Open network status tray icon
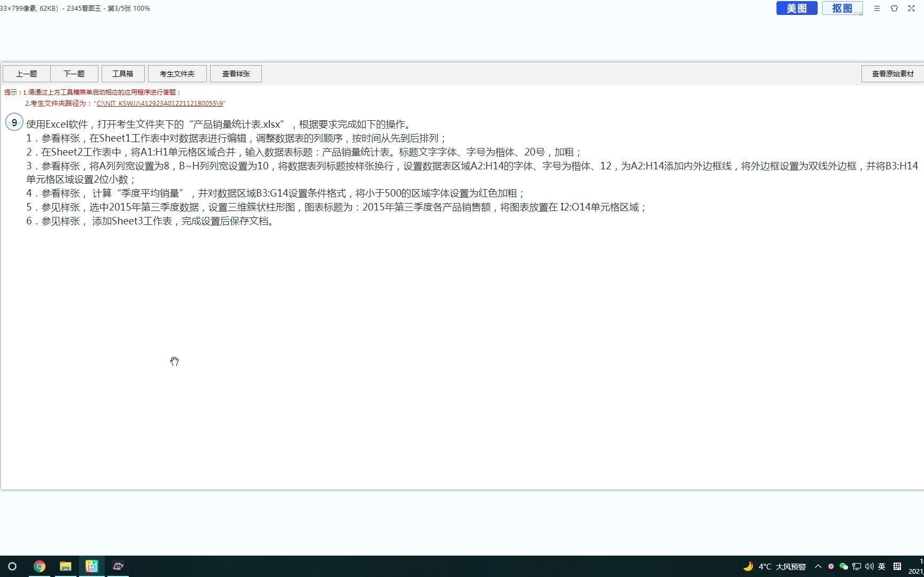 857,566
